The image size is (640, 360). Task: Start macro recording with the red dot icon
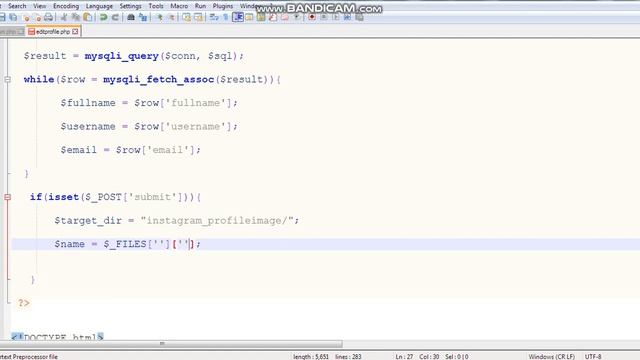pos(312,17)
